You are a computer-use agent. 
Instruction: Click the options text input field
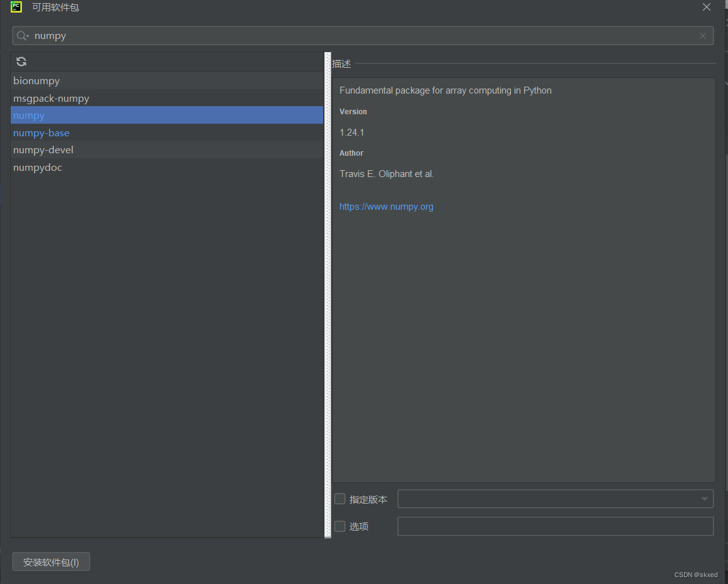tap(555, 526)
